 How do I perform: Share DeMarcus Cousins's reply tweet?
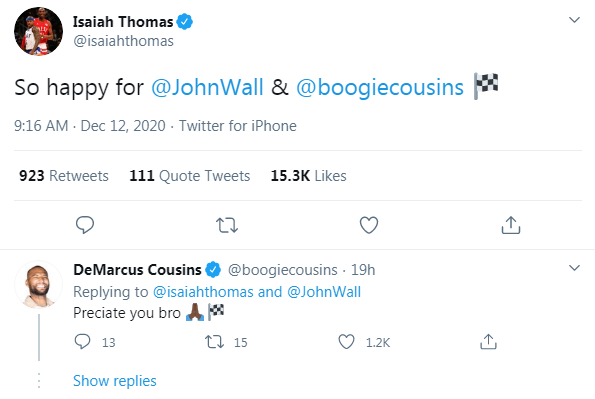click(x=488, y=342)
